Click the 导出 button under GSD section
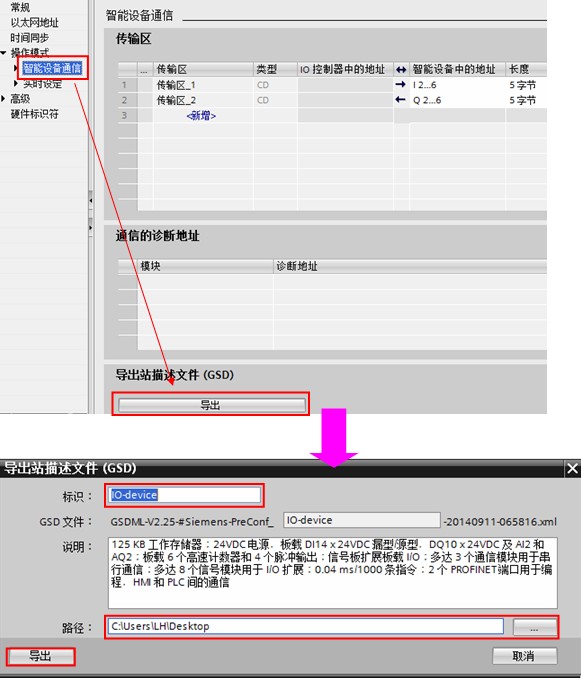This screenshot has height=678, width=581. pyautogui.click(x=211, y=405)
